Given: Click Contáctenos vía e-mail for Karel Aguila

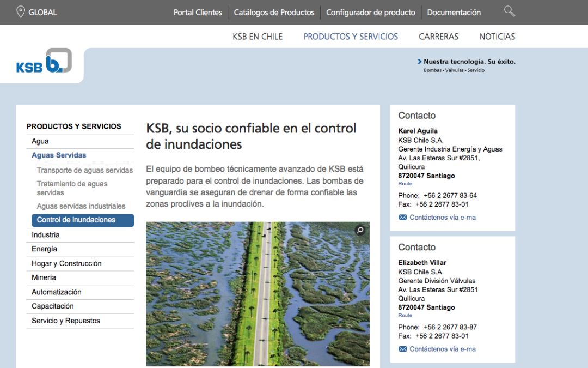Looking at the screenshot, I should (x=443, y=218).
